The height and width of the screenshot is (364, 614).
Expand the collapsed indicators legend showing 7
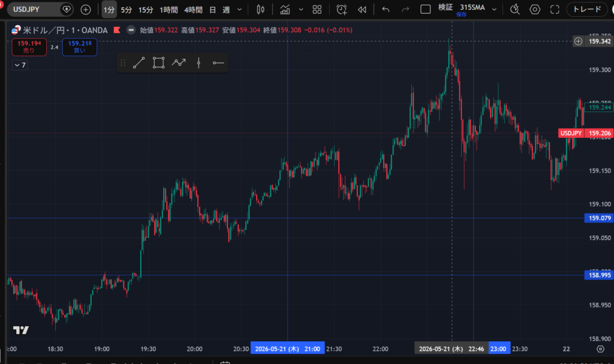pyautogui.click(x=20, y=65)
